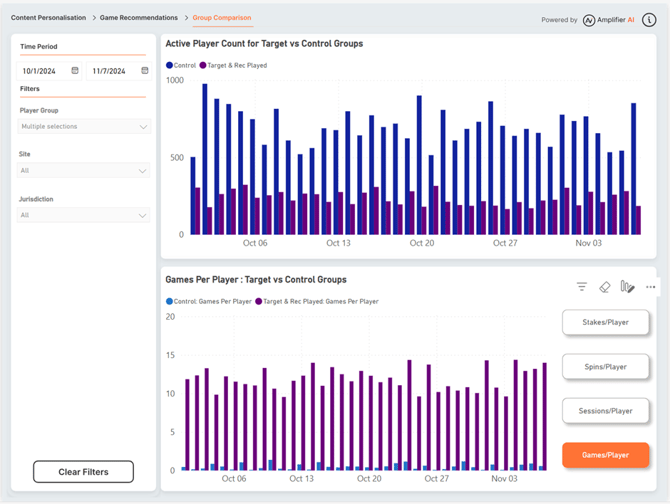Click the info icon in top-right corner
This screenshot has height=504, width=670.
click(x=649, y=19)
